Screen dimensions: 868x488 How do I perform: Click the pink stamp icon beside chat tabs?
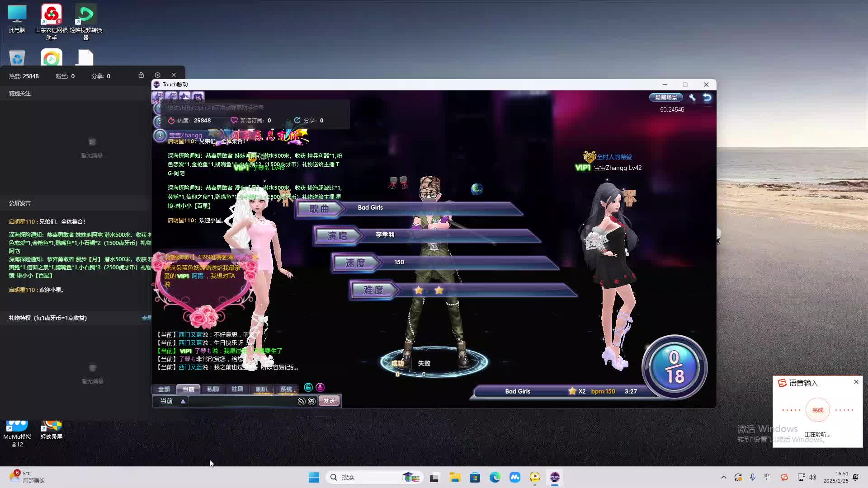pos(320,387)
